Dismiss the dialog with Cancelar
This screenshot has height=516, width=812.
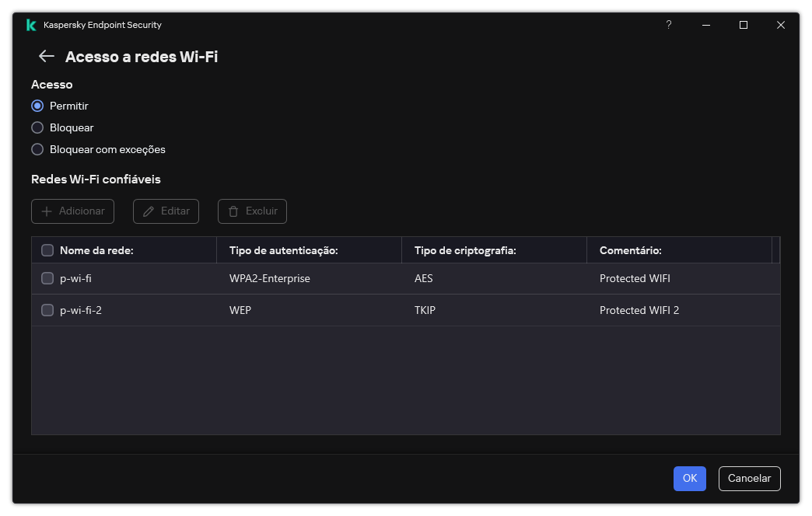click(748, 479)
